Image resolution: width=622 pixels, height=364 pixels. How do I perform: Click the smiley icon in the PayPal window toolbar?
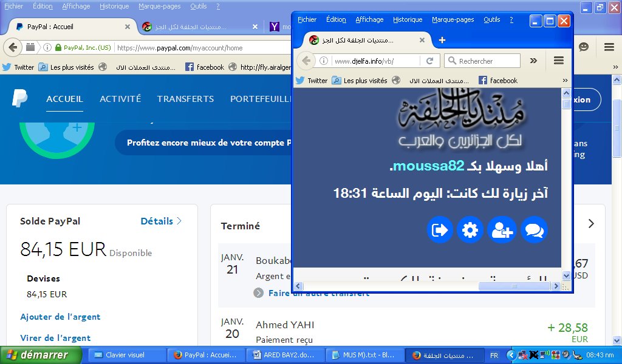coord(584,47)
